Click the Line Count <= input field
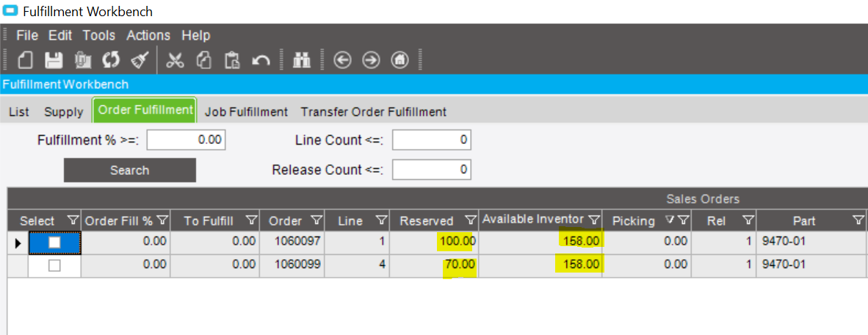This screenshot has height=335, width=868. tap(431, 140)
